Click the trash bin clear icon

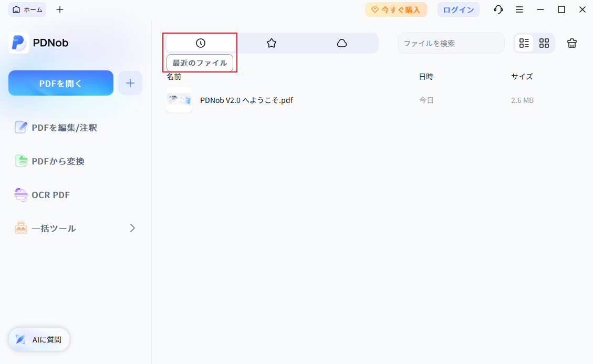(x=572, y=43)
